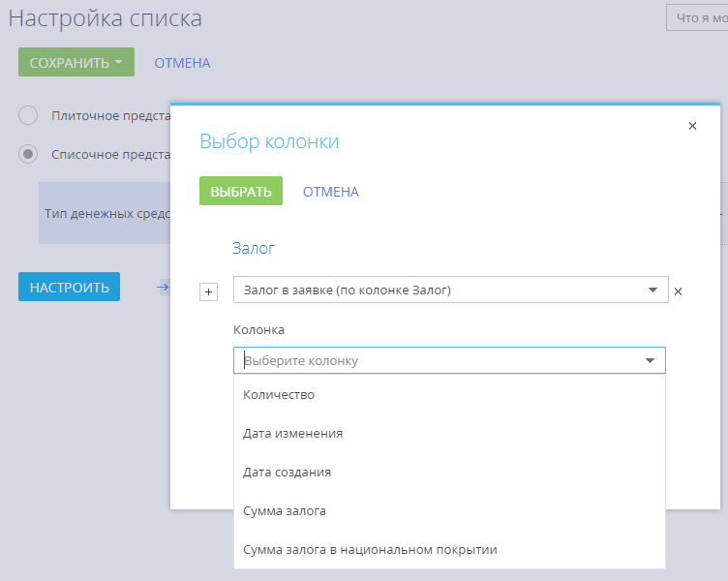Click the green СОХРАНИТЬ save button

coord(76,63)
